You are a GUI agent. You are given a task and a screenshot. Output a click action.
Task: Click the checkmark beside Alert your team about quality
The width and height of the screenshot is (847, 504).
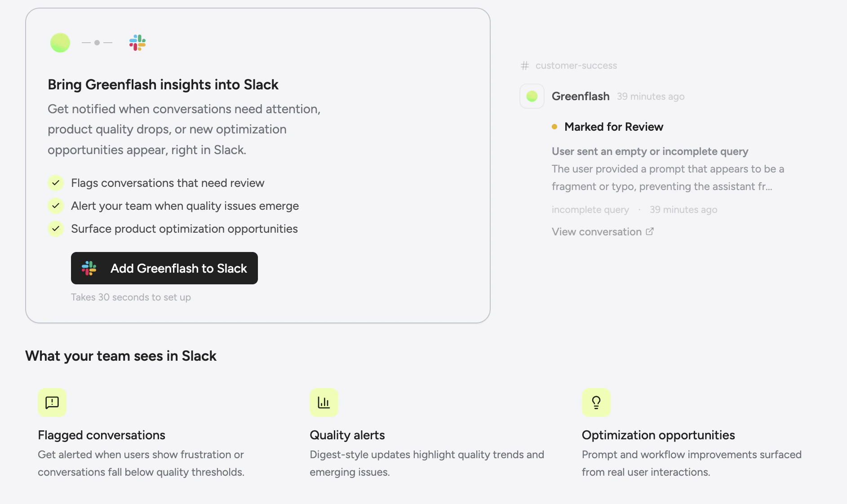(x=55, y=206)
